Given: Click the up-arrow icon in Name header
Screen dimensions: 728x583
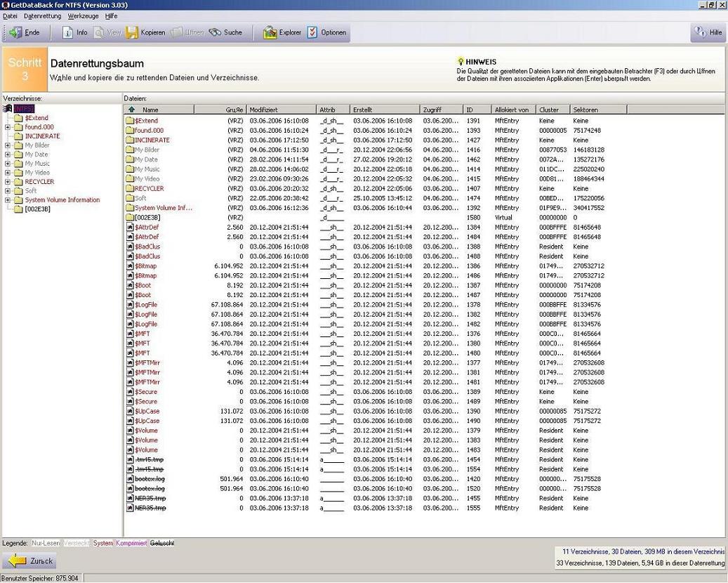Looking at the screenshot, I should 131,110.
